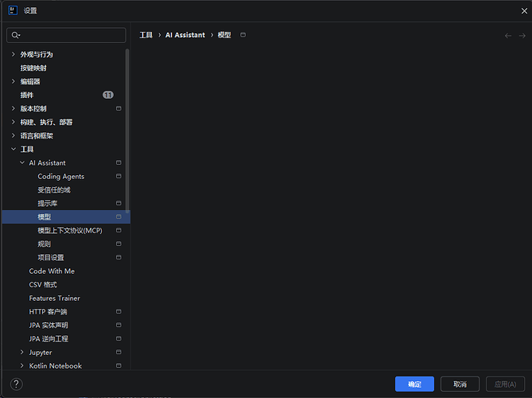
Task: Focus the settings search field
Action: [66, 35]
